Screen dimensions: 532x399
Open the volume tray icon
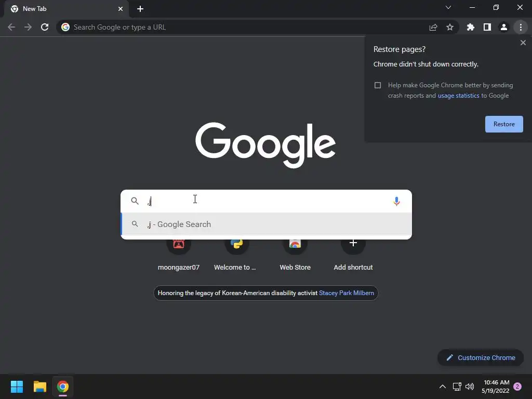[470, 387]
